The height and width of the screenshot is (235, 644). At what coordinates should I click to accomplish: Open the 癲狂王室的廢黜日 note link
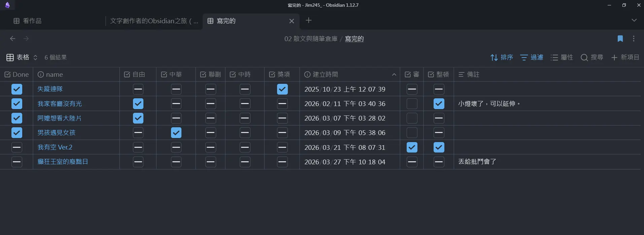(x=63, y=162)
